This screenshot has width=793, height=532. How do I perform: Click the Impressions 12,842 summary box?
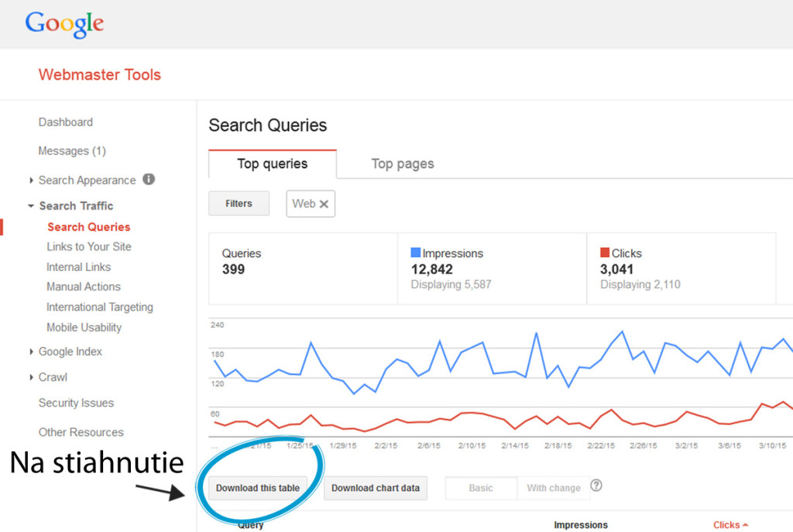pyautogui.click(x=492, y=269)
